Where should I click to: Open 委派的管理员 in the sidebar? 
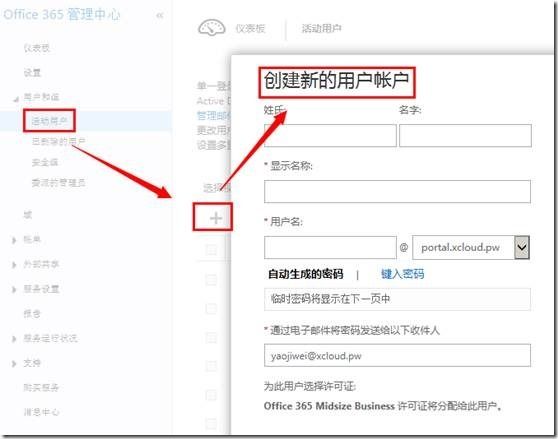[58, 183]
